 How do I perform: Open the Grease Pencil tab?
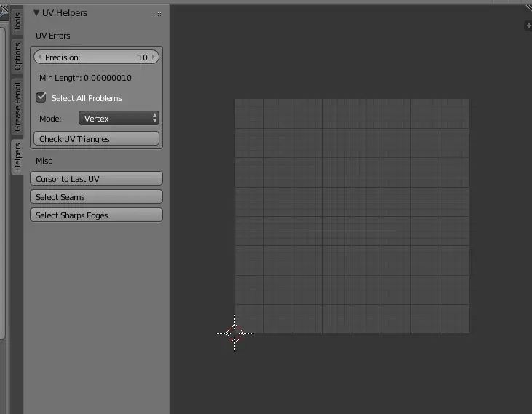point(17,107)
